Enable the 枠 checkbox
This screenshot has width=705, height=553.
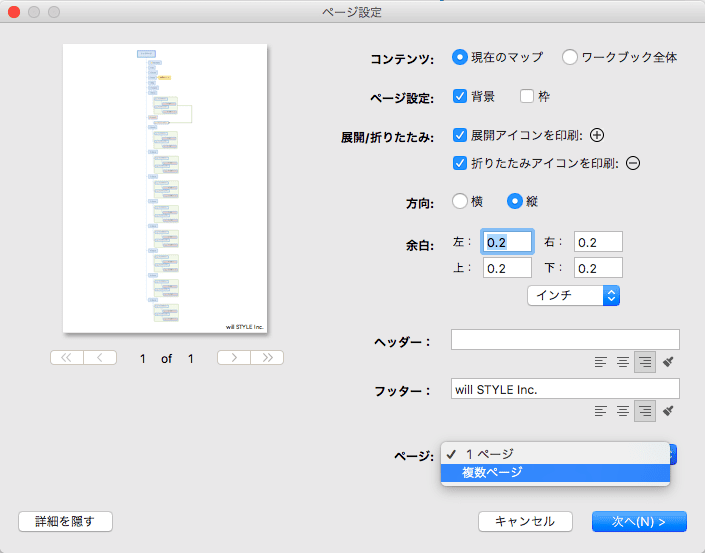(x=527, y=96)
